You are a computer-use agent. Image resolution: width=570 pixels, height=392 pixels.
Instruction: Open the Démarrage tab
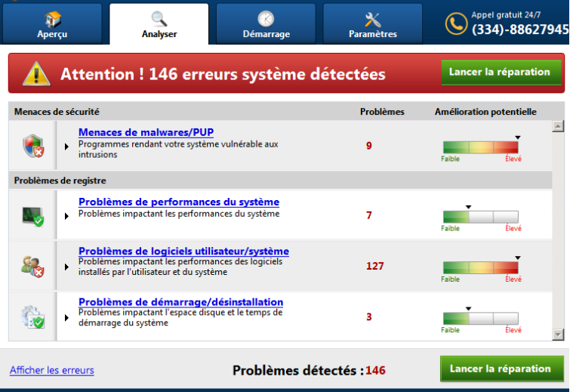pos(266,24)
